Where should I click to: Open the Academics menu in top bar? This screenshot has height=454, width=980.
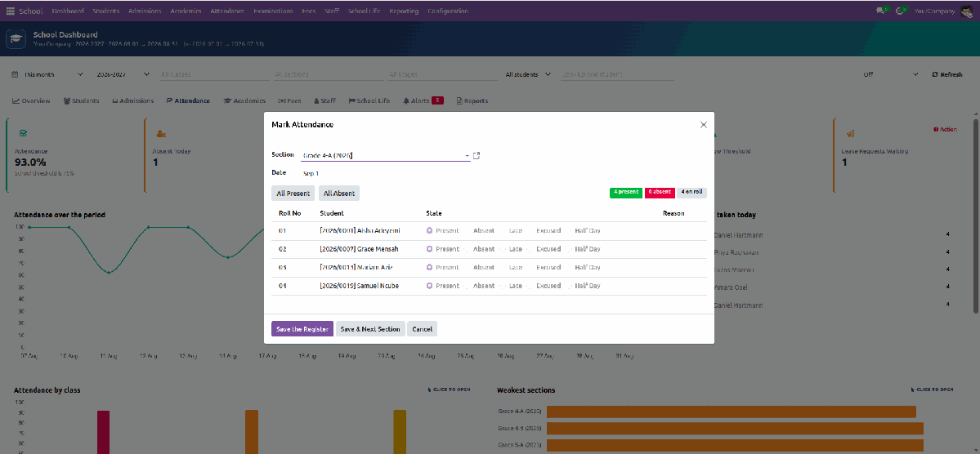pos(186,11)
